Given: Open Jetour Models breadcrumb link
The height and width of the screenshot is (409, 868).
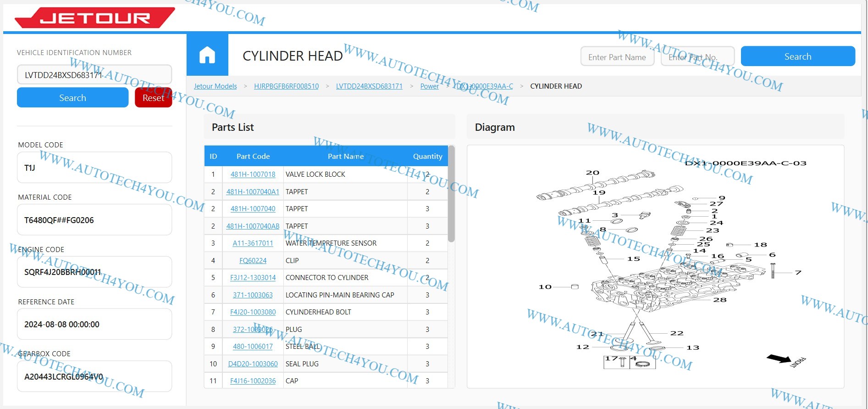Looking at the screenshot, I should pyautogui.click(x=215, y=86).
